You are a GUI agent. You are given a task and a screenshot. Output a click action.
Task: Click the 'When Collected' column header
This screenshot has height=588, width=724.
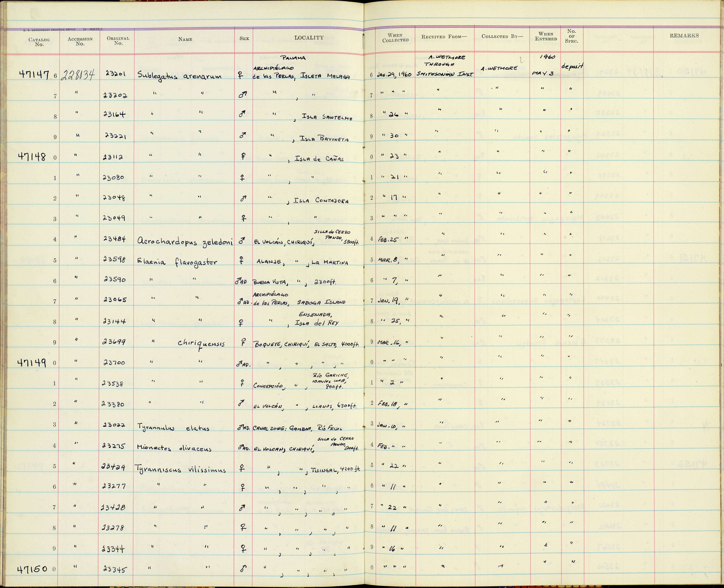396,38
